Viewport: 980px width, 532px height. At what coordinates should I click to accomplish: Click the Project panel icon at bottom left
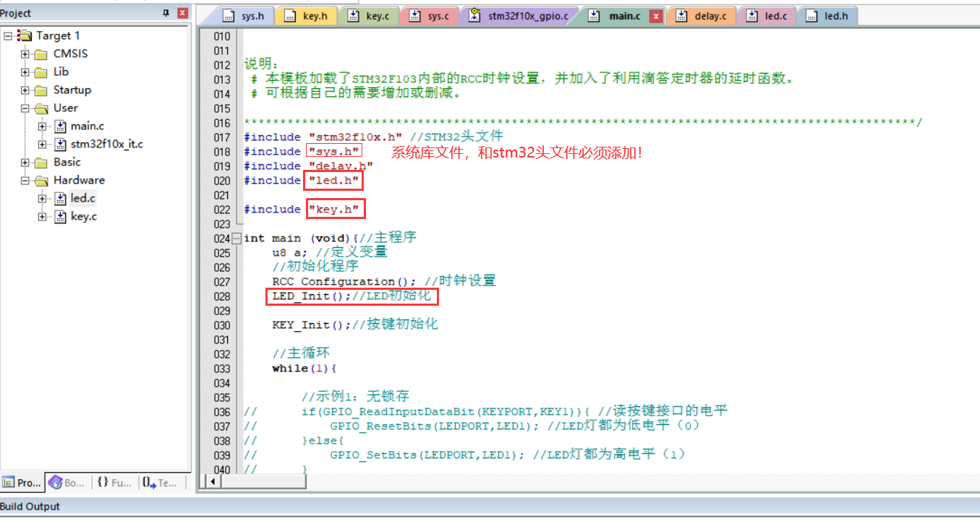[22, 482]
